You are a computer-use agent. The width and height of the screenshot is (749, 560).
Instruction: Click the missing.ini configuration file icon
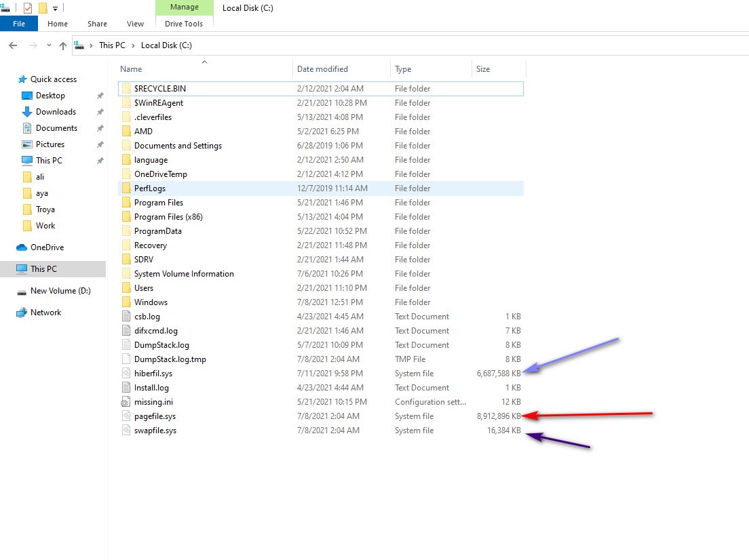tap(126, 402)
